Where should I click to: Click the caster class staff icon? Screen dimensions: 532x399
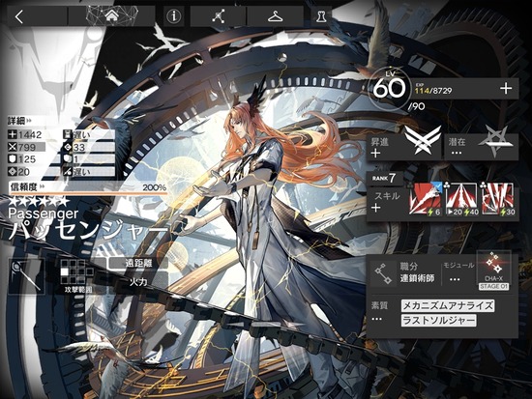(26, 276)
